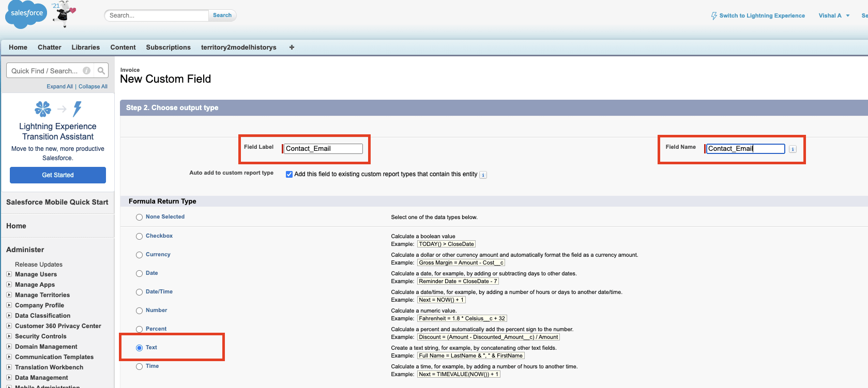Open the Subscriptions tab
Screen dimensions: 868x388
169,47
